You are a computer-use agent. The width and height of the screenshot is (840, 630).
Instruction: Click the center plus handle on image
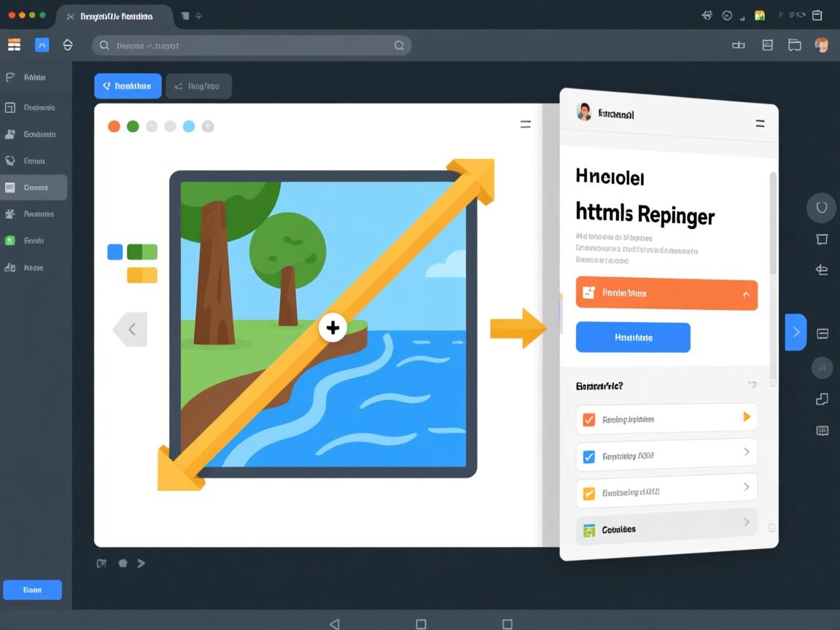point(332,328)
